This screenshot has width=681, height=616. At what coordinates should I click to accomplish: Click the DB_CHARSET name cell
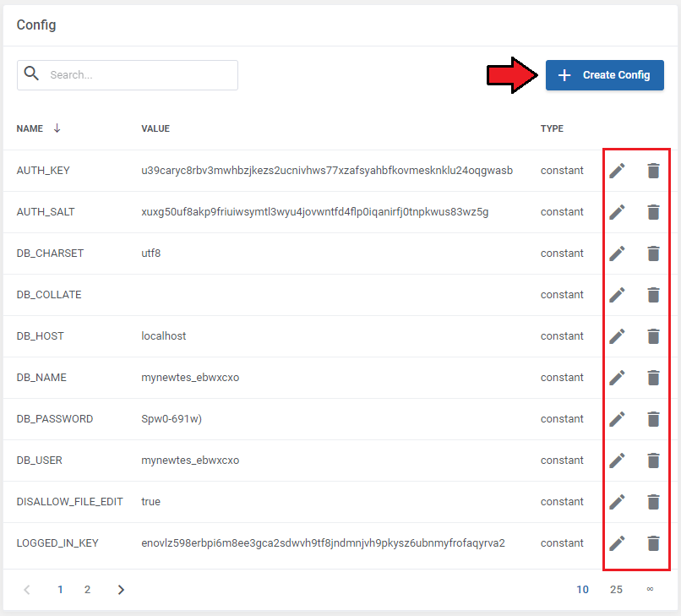coord(50,253)
